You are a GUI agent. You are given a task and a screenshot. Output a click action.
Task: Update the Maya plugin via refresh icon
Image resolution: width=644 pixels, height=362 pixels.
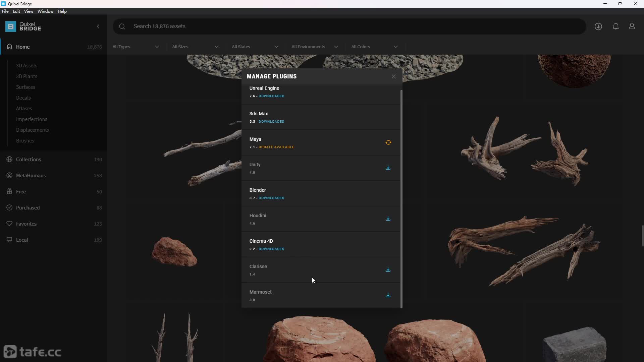point(388,142)
